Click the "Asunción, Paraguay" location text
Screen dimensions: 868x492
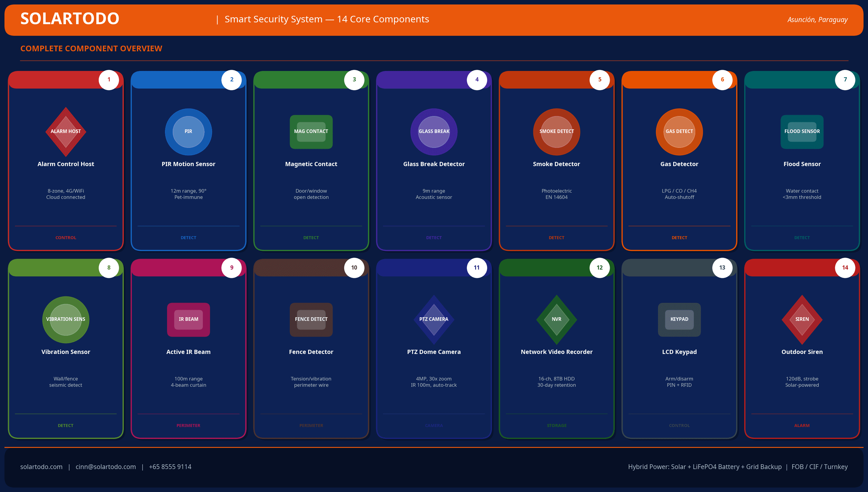tap(817, 20)
